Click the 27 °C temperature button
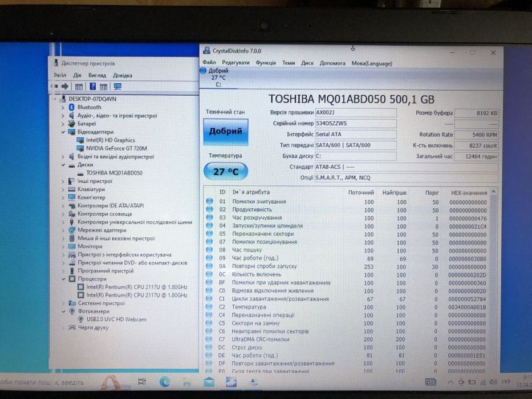The width and height of the screenshot is (532, 399). [x=226, y=172]
